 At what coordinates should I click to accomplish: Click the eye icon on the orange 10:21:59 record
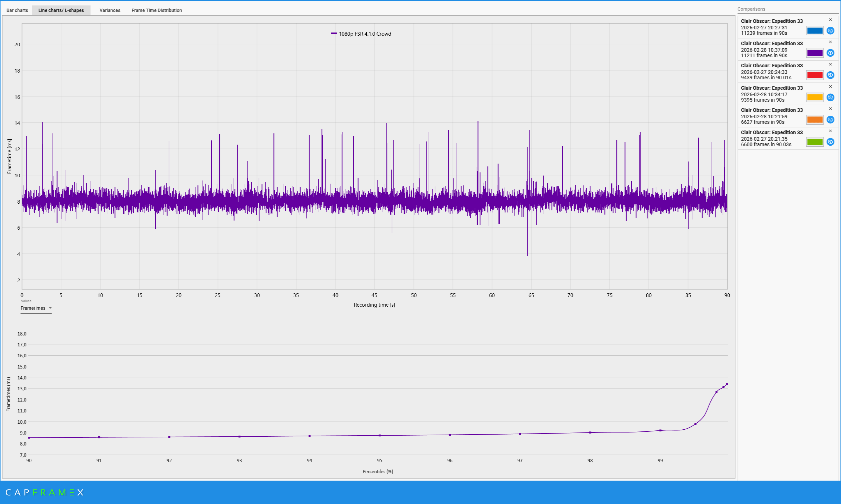(831, 120)
